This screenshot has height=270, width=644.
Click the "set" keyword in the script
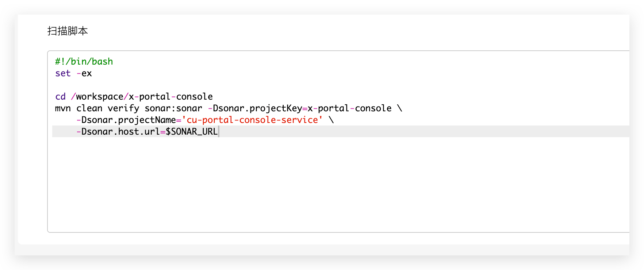[63, 73]
